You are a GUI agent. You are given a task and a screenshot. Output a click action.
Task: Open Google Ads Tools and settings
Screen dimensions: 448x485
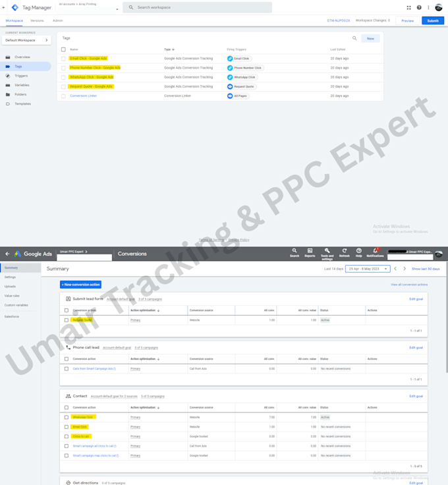(327, 254)
